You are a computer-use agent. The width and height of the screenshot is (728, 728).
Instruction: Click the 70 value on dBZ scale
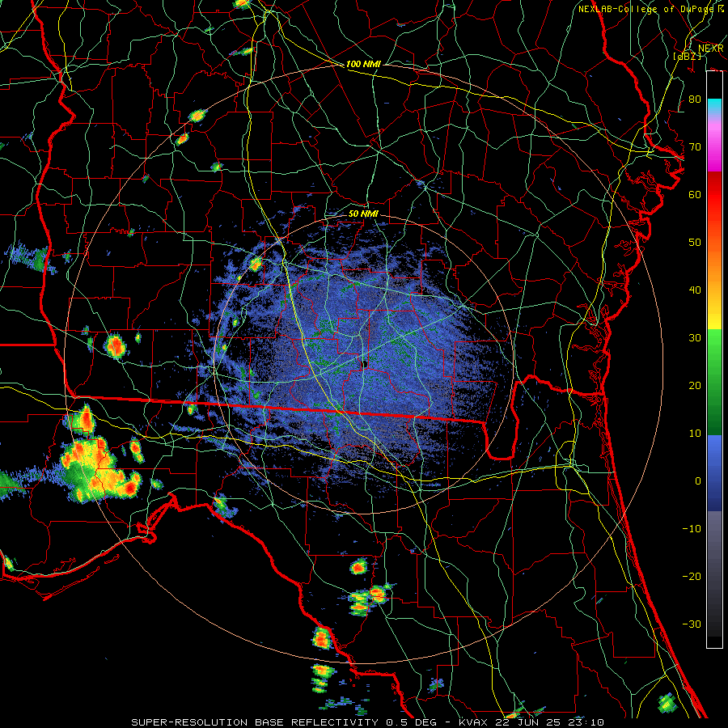tap(695, 147)
